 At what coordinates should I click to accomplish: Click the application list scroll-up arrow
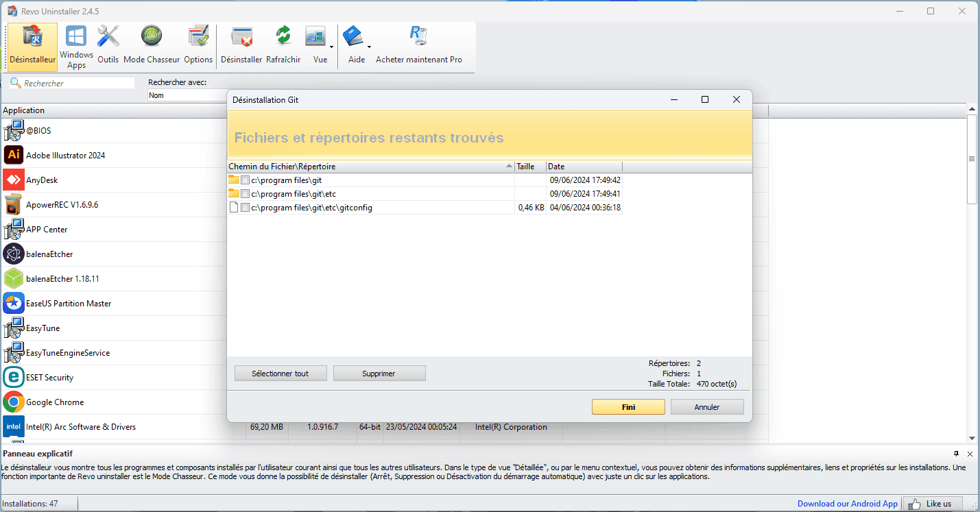coord(972,109)
